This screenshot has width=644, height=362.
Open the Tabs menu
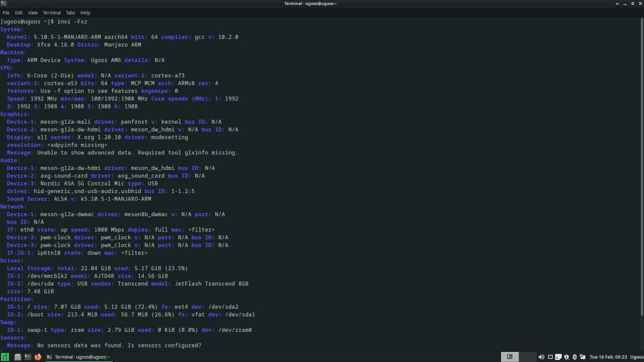(x=70, y=13)
